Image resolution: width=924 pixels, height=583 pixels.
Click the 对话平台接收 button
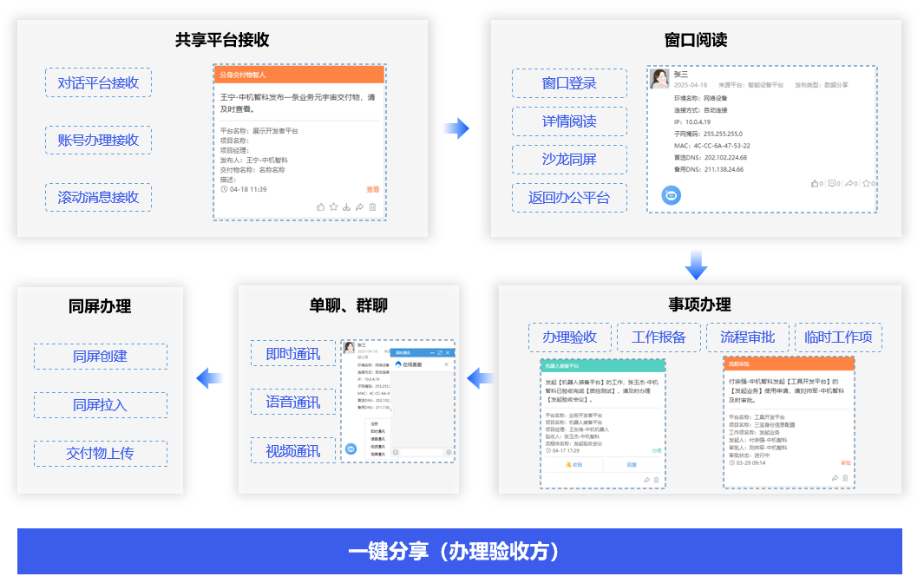98,83
